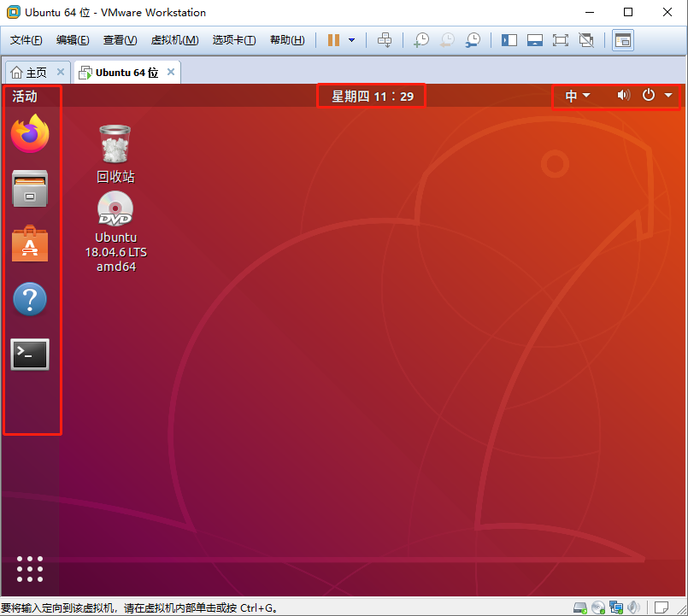
Task: Launch the Terminal from the dock
Action: (30, 354)
